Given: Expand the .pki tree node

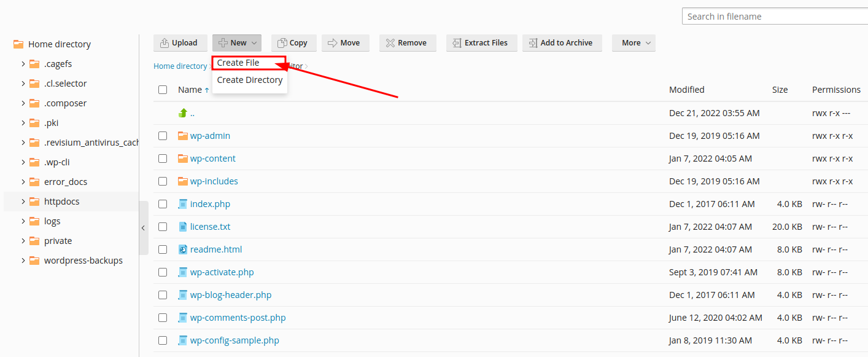Looking at the screenshot, I should click(23, 123).
